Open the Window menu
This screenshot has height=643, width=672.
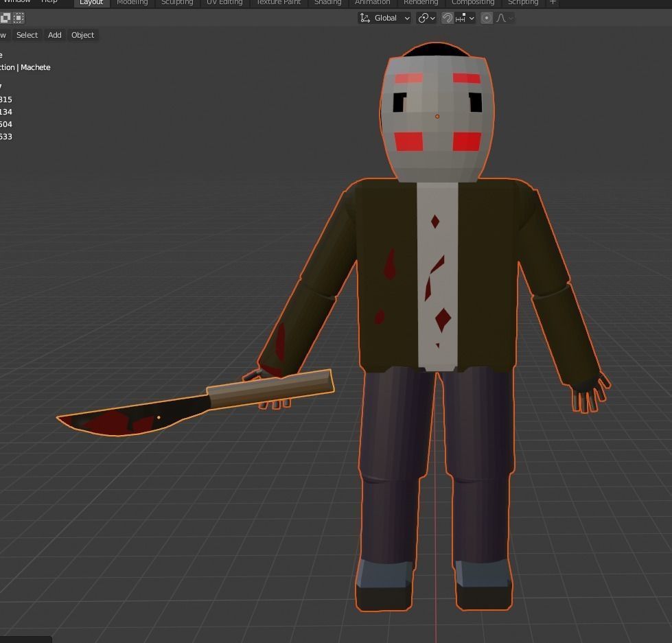[17, 1]
